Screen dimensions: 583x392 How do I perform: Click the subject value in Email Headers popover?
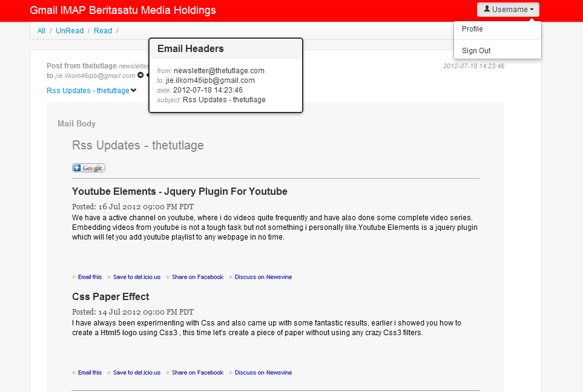pos(224,100)
